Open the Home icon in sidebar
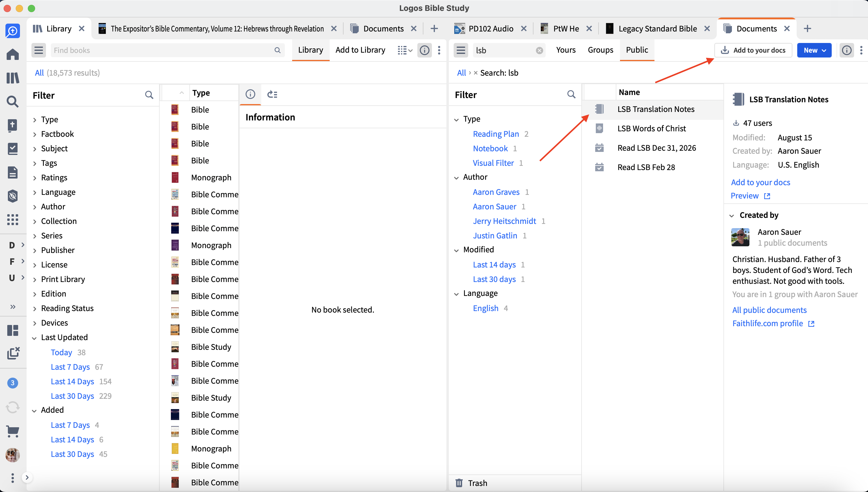This screenshot has width=868, height=492. 13,54
